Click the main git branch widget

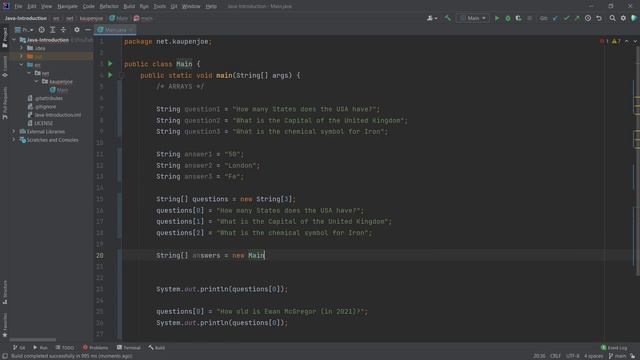618,356
